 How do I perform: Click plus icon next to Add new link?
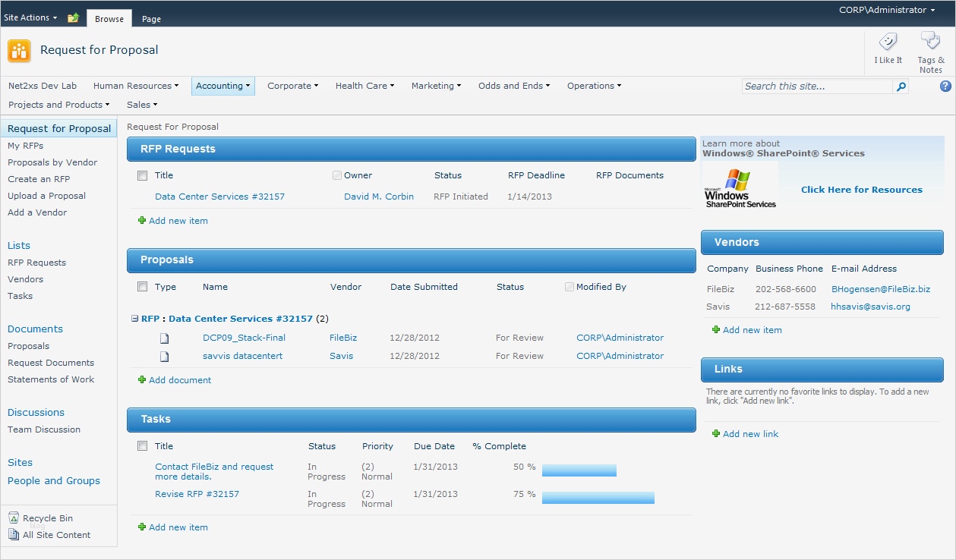point(716,434)
